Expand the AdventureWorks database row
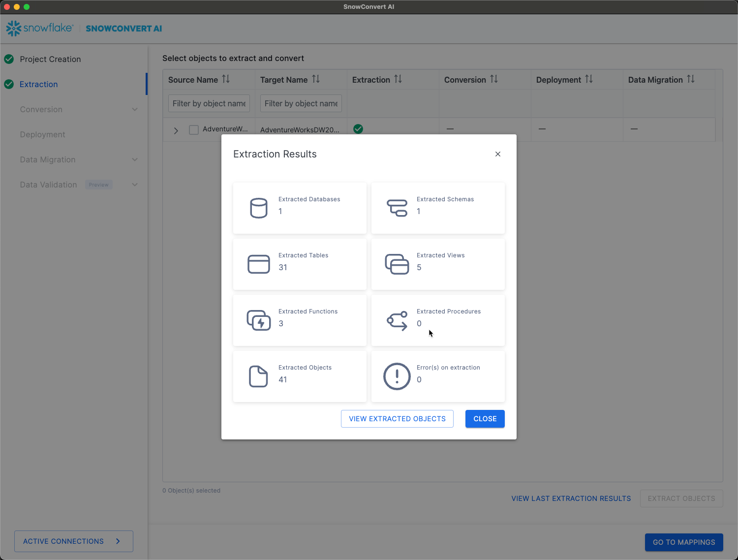Viewport: 738px width, 560px height. (176, 130)
